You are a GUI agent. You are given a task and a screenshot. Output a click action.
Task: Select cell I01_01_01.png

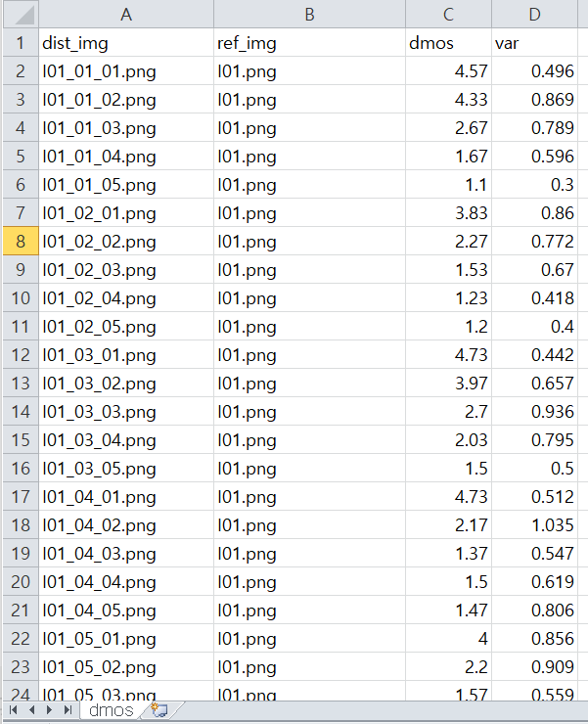pos(126,71)
